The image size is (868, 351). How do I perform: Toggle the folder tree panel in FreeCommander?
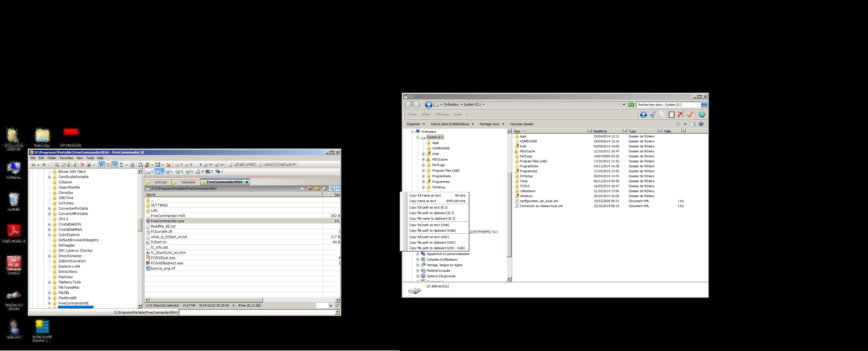coord(102,165)
